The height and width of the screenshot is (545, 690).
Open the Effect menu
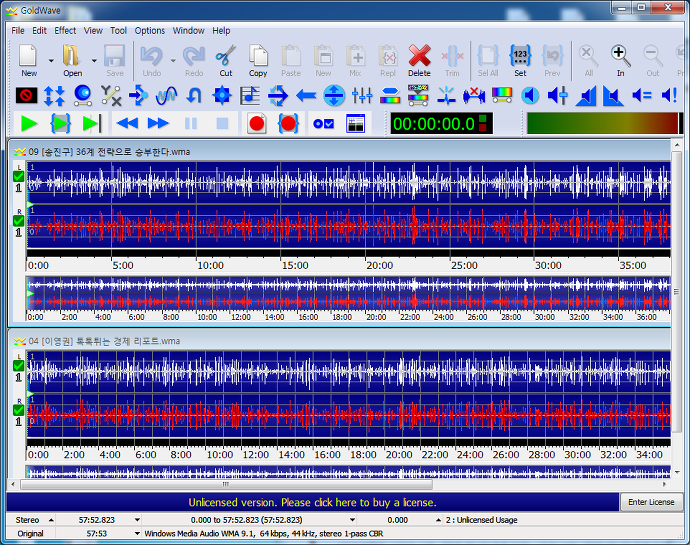pyautogui.click(x=65, y=30)
